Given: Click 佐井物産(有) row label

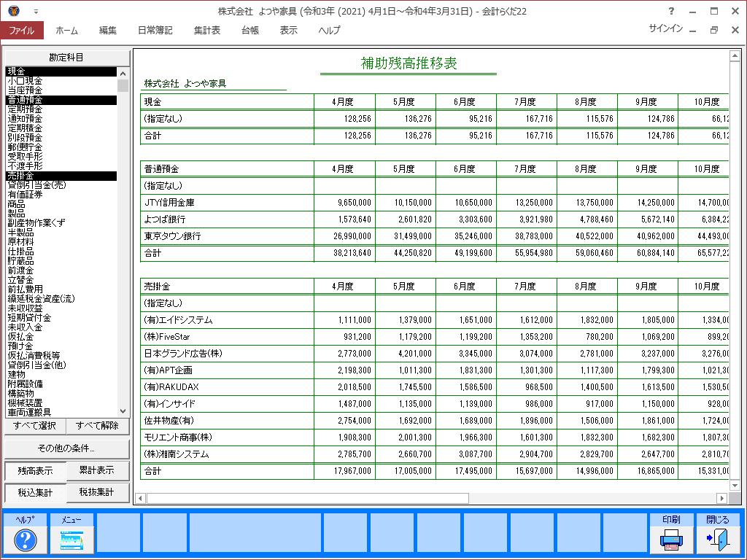Looking at the screenshot, I should click(169, 421).
